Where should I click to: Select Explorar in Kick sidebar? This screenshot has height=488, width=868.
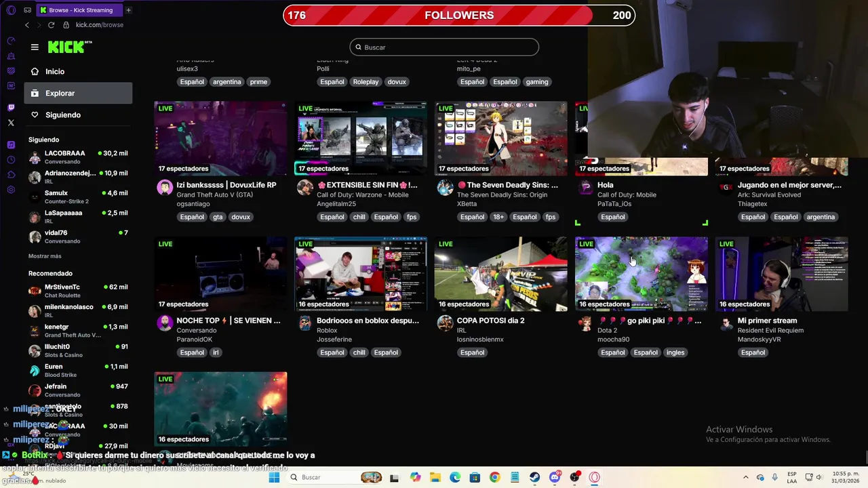[78, 93]
